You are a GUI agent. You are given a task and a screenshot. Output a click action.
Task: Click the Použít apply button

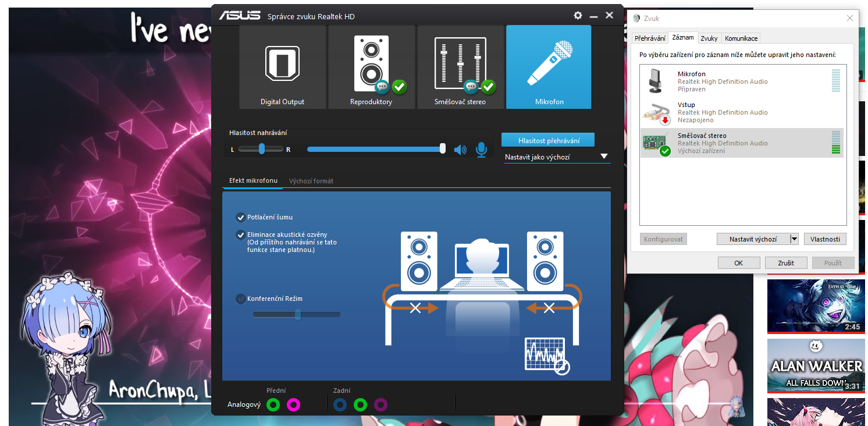833,263
